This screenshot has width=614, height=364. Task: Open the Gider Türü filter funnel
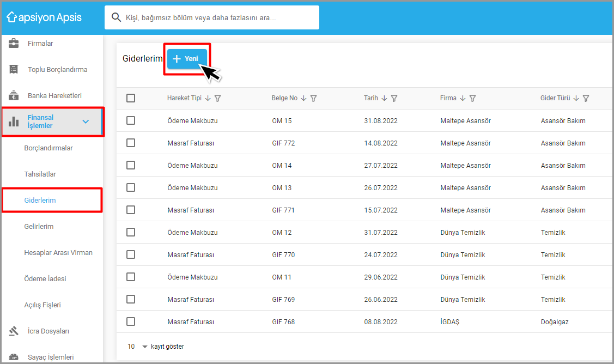586,98
